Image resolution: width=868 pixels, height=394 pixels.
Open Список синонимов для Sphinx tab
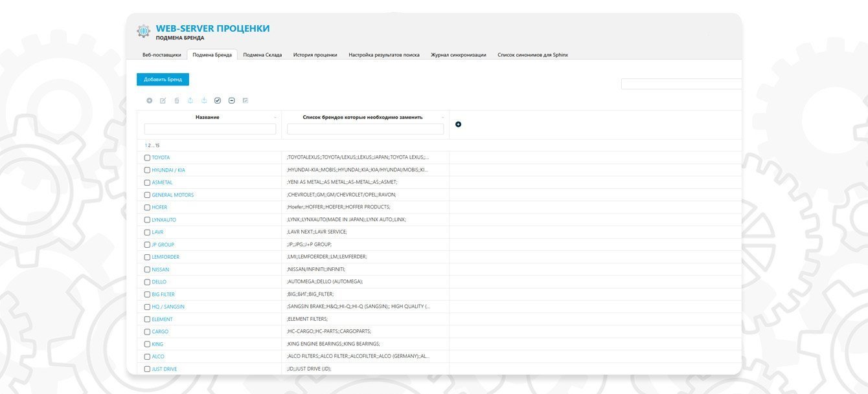point(532,55)
